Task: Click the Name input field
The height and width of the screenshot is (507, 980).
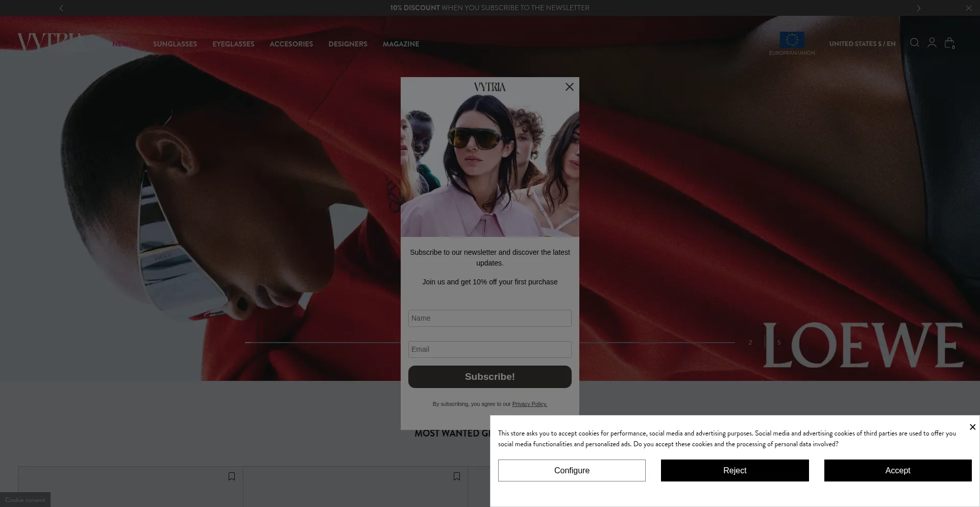Action: [x=490, y=318]
